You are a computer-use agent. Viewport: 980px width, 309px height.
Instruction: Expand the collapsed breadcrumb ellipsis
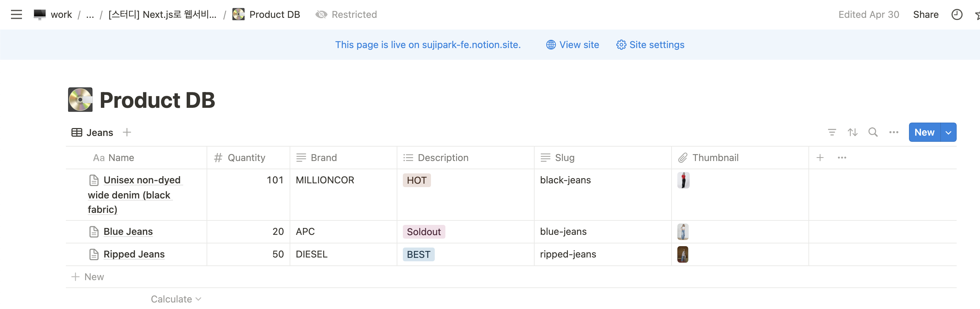tap(90, 14)
